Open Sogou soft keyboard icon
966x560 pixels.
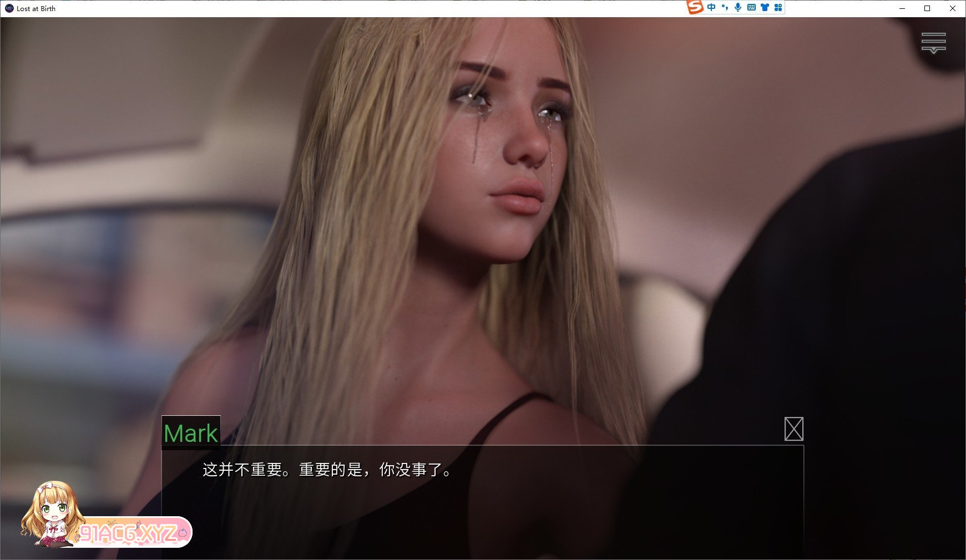pyautogui.click(x=751, y=7)
